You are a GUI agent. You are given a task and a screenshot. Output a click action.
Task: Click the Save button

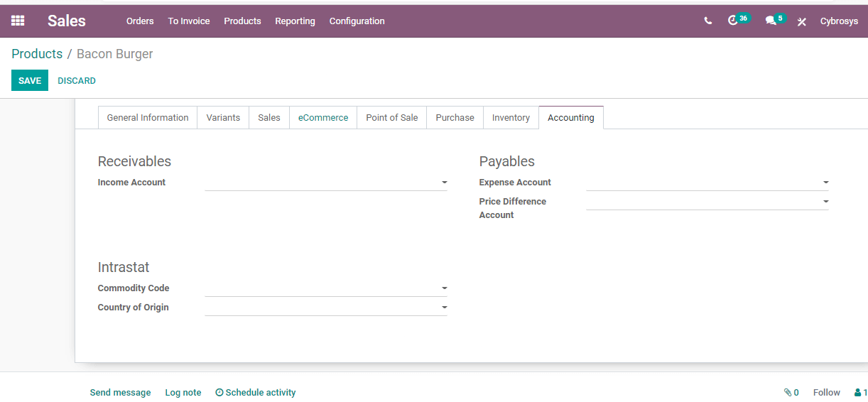coord(30,80)
